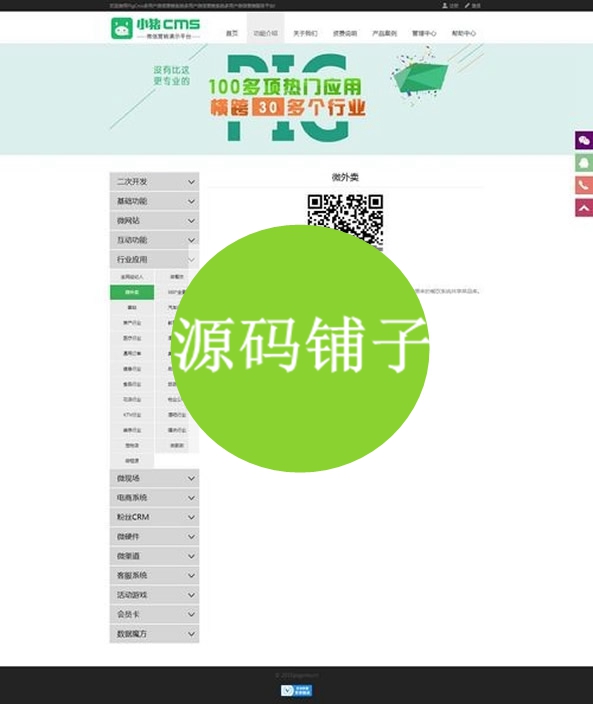This screenshot has width=593, height=704.
Task: Select the KTV行业 sub-item
Action: point(132,415)
